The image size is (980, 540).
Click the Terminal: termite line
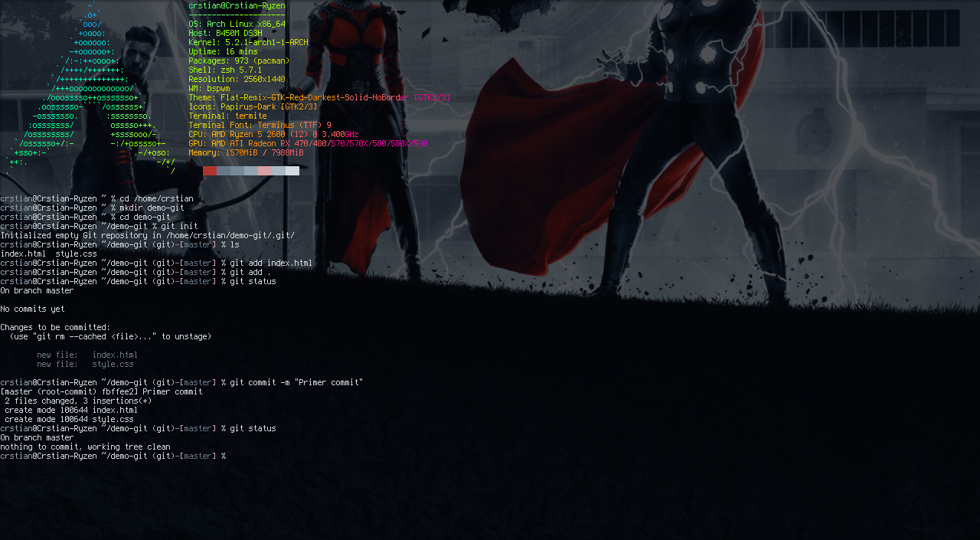(227, 116)
